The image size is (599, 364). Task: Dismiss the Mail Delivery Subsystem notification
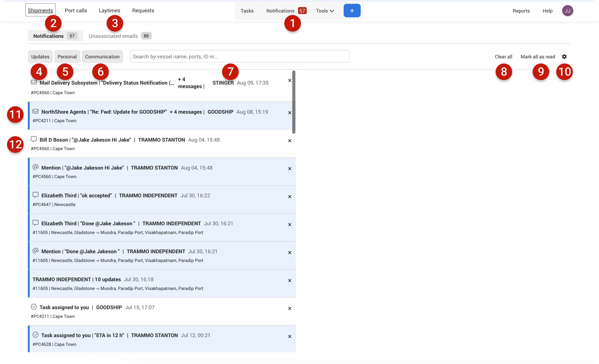pos(289,80)
